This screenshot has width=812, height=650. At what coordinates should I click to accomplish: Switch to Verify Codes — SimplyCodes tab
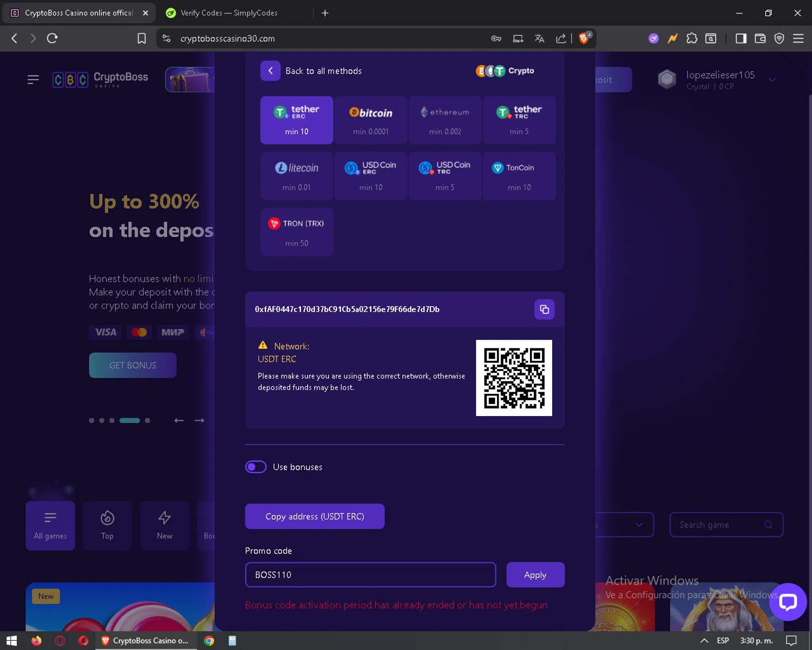(229, 13)
